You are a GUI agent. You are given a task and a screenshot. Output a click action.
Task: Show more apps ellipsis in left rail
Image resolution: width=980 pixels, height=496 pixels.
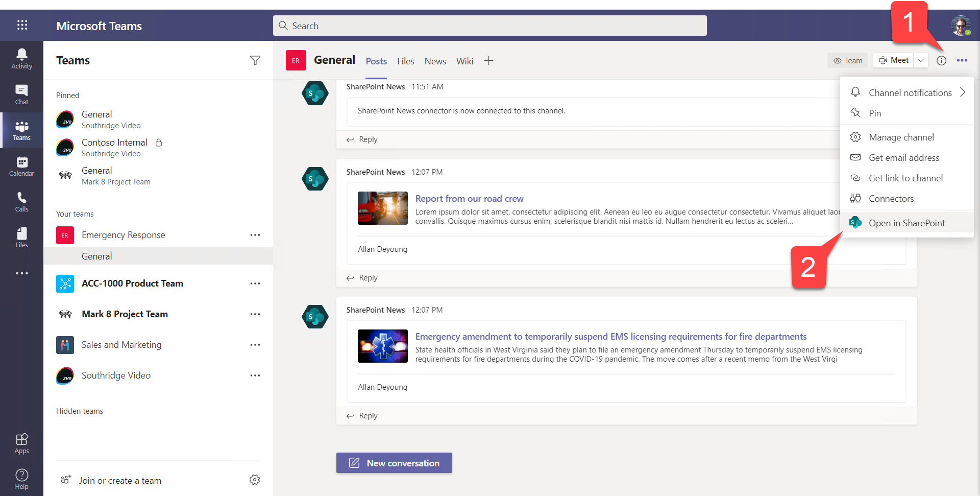(21, 273)
